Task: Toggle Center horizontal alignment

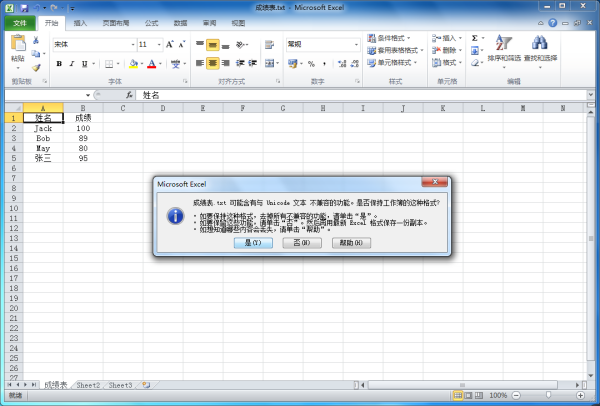Action: click(212, 63)
